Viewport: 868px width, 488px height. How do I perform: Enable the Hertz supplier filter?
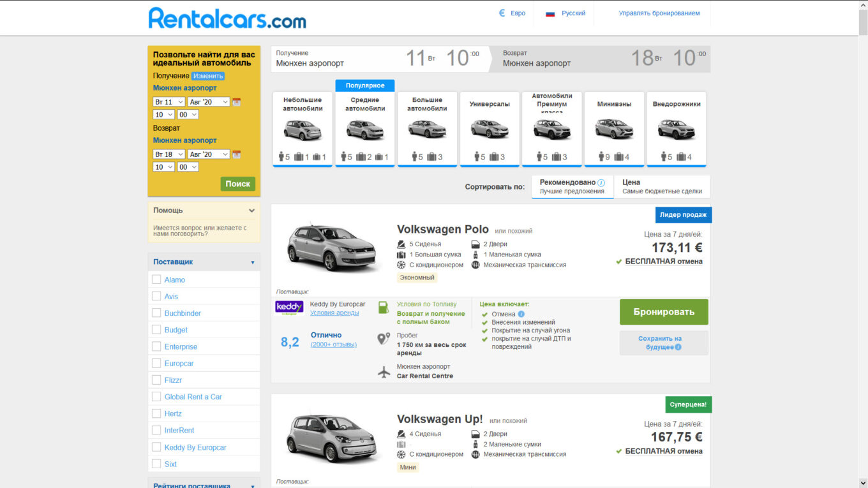point(156,413)
